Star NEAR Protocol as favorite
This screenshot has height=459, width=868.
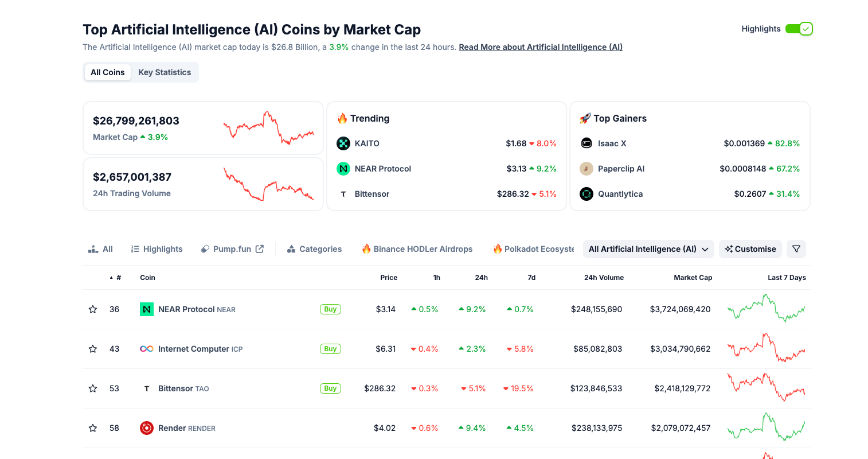tap(93, 309)
